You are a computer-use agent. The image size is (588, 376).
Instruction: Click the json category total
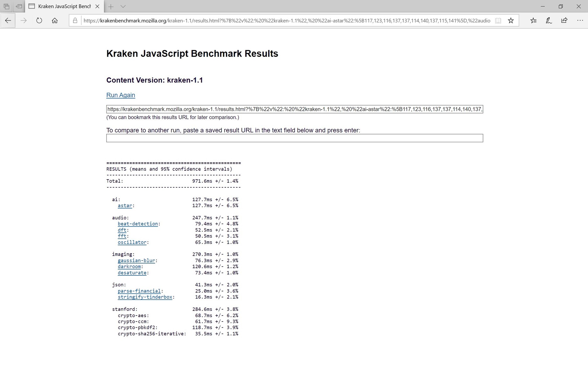tap(216, 285)
